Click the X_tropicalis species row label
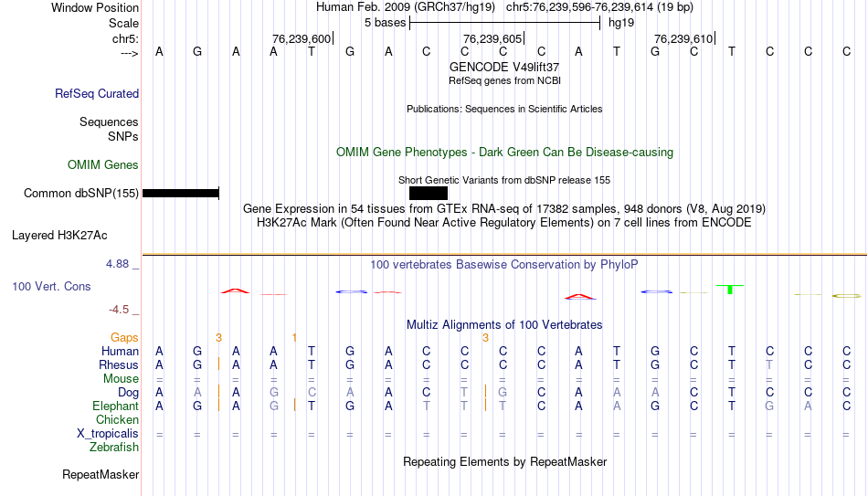This screenshot has height=496, width=868. point(108,434)
